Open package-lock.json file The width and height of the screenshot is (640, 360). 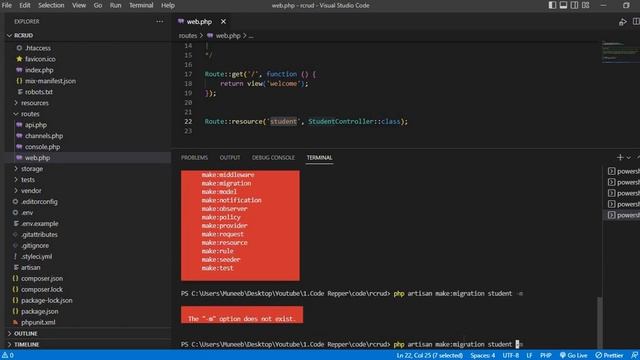[47, 301]
